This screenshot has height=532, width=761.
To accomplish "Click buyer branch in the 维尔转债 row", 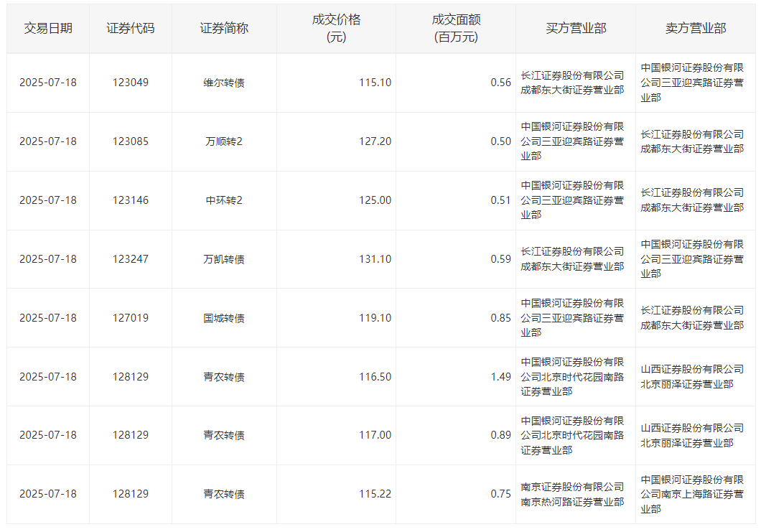I will pos(572,83).
